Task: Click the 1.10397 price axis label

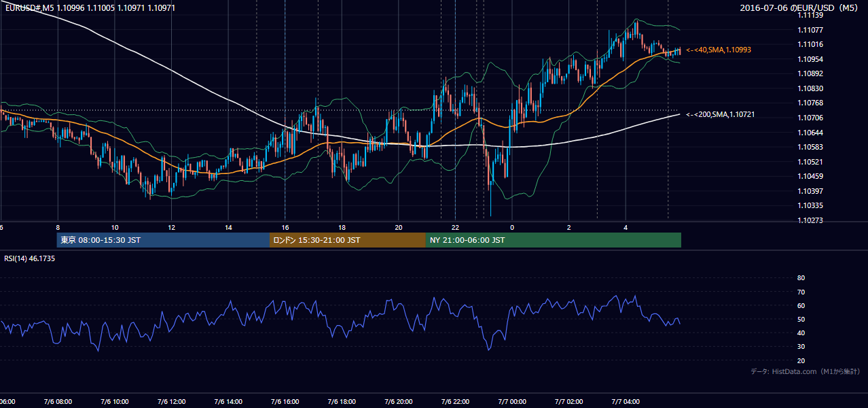Action: pyautogui.click(x=811, y=191)
